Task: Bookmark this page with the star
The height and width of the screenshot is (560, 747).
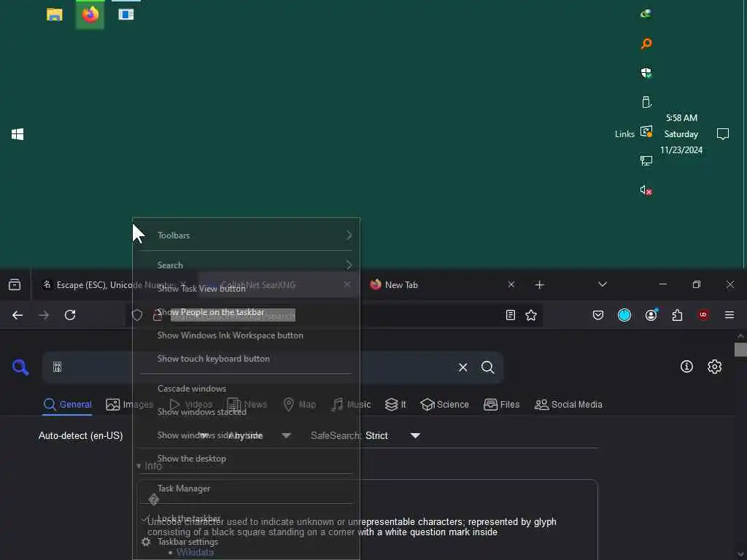Action: tap(531, 315)
